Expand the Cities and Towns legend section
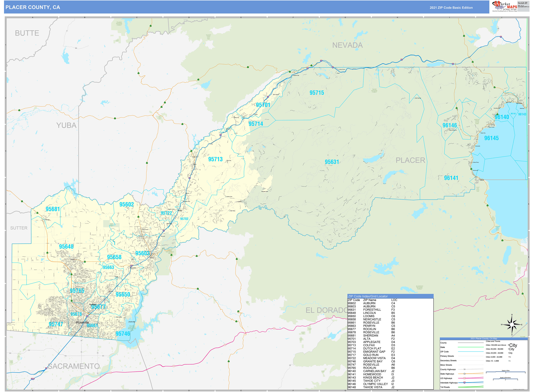534x392 pixels. coord(493,342)
